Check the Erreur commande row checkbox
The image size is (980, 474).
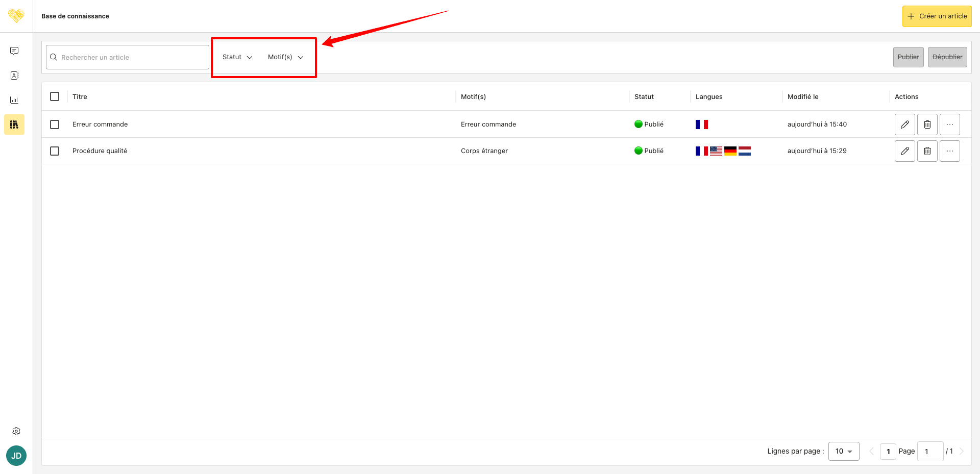point(55,124)
